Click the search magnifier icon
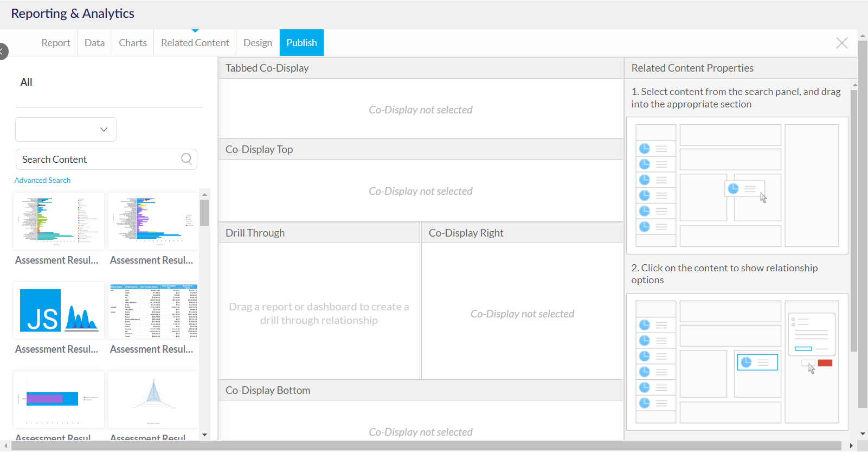The width and height of the screenshot is (868, 452). coord(187,159)
